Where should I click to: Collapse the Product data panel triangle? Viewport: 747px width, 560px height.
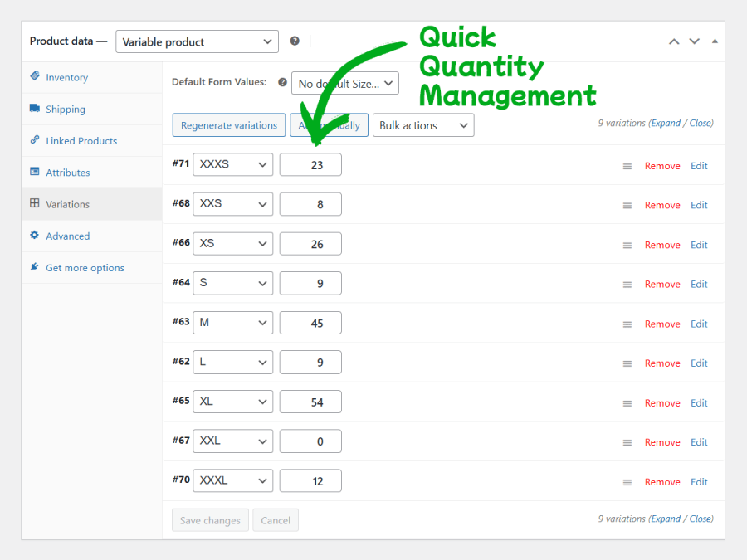715,41
